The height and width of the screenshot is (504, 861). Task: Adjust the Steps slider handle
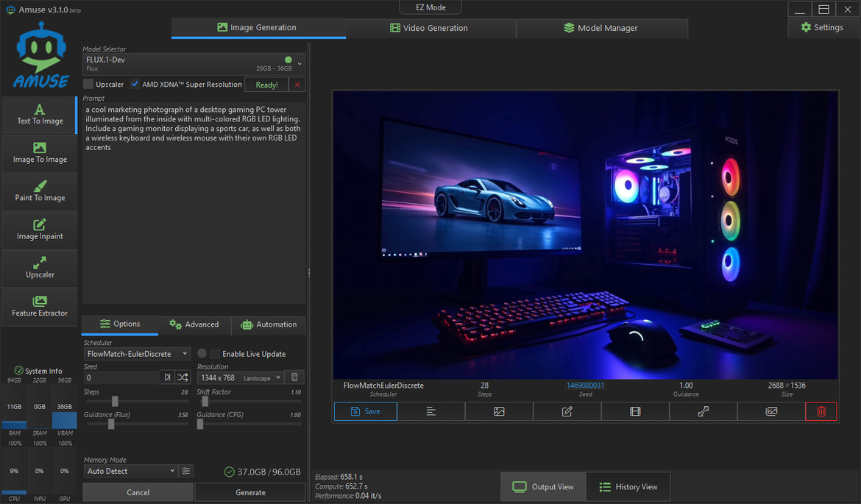(x=115, y=401)
